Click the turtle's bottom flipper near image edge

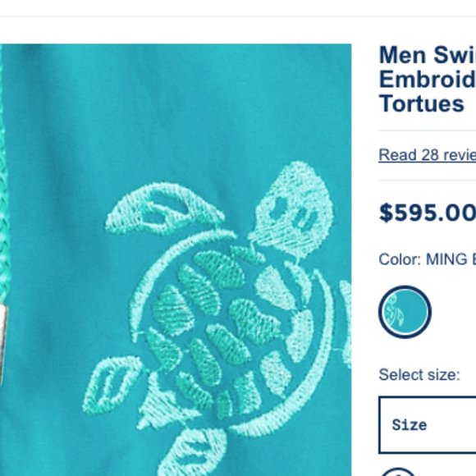coord(193,452)
